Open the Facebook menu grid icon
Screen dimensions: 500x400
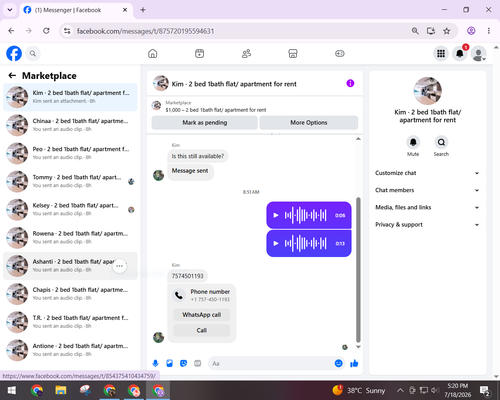pyautogui.click(x=441, y=53)
